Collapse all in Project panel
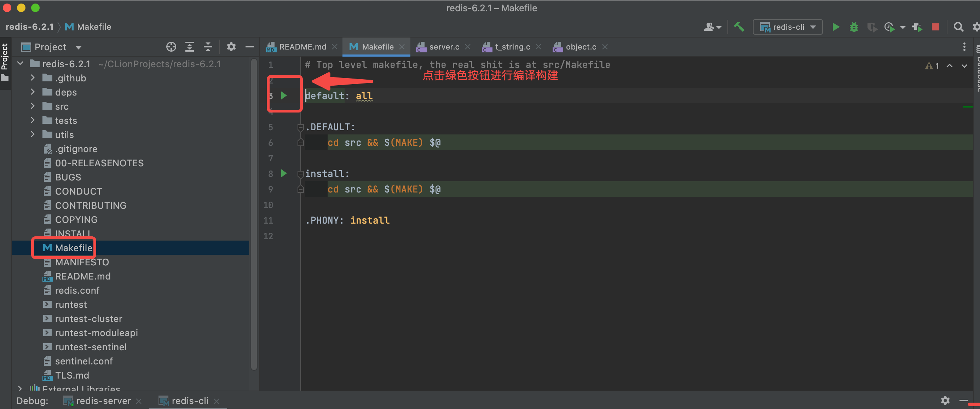 pos(208,47)
